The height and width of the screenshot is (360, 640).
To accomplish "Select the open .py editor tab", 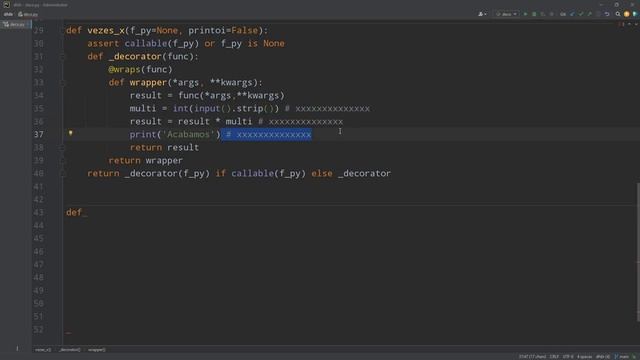I will (x=15, y=24).
